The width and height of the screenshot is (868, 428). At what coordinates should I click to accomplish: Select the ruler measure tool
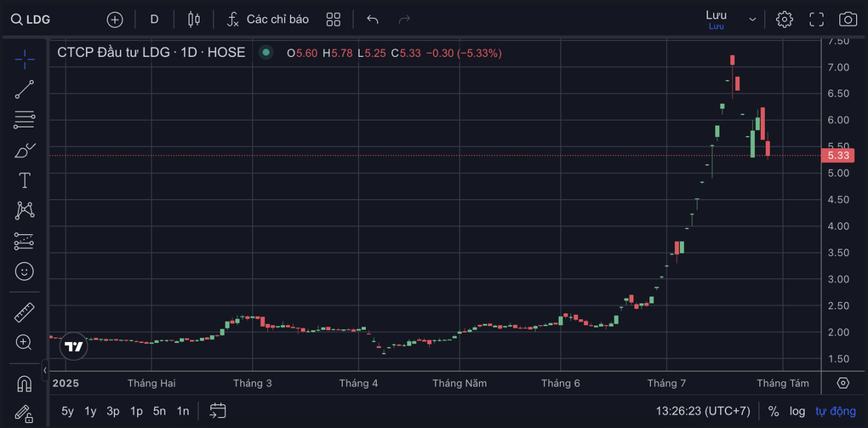(x=25, y=312)
